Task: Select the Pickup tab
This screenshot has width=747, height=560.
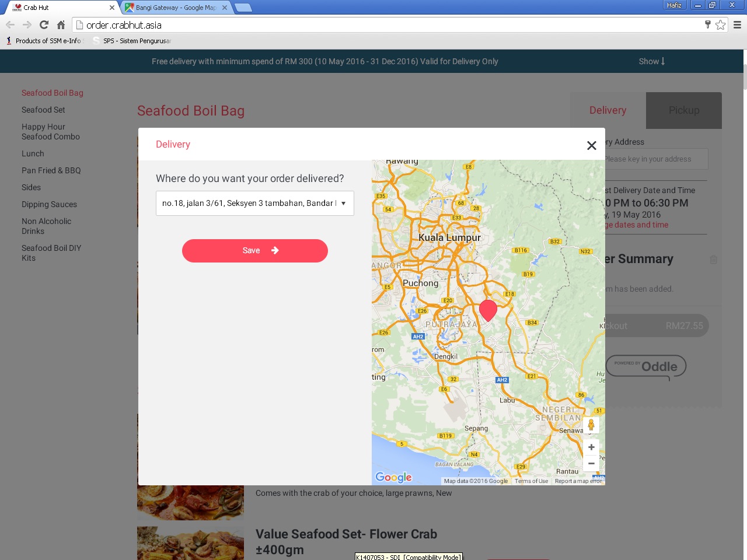Action: point(683,110)
